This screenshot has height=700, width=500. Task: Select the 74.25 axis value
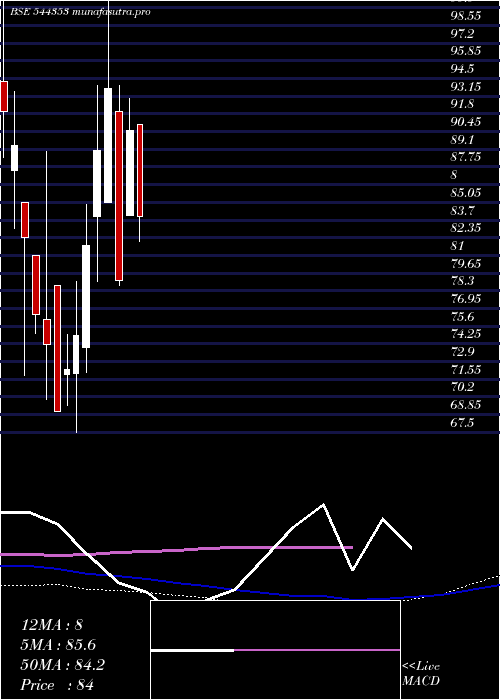pos(466,334)
